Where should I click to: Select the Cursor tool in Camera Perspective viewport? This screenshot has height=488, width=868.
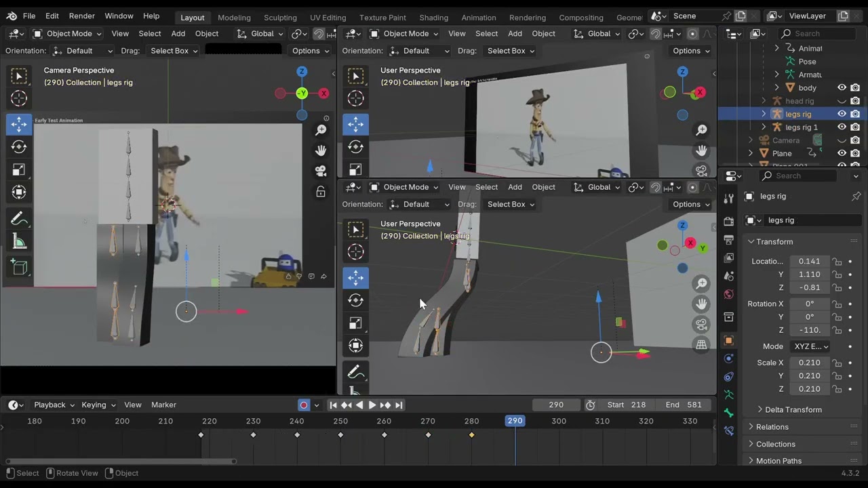(19, 98)
